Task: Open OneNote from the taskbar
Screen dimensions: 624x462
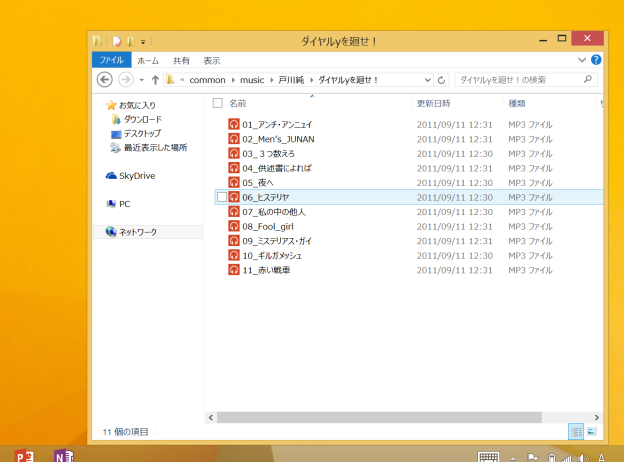Action: click(x=64, y=456)
